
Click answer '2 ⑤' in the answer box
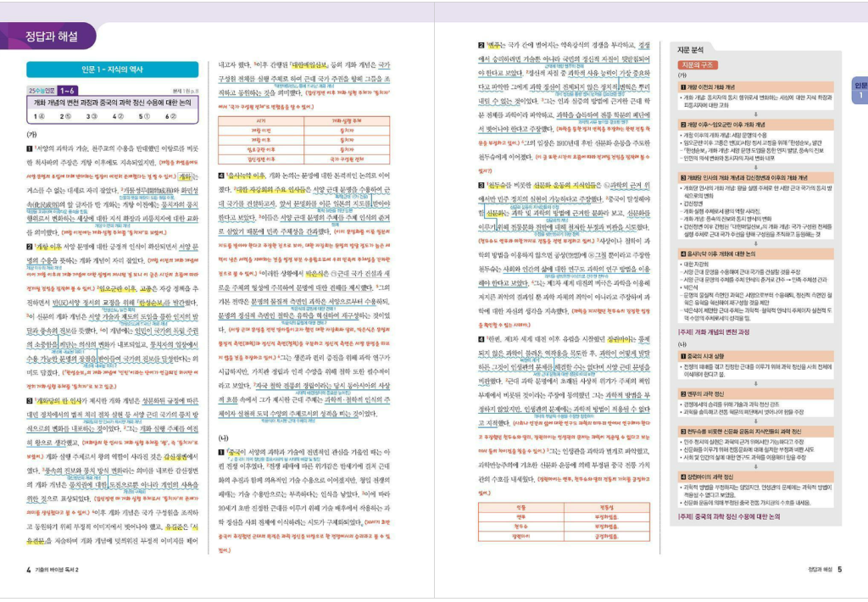click(x=65, y=116)
